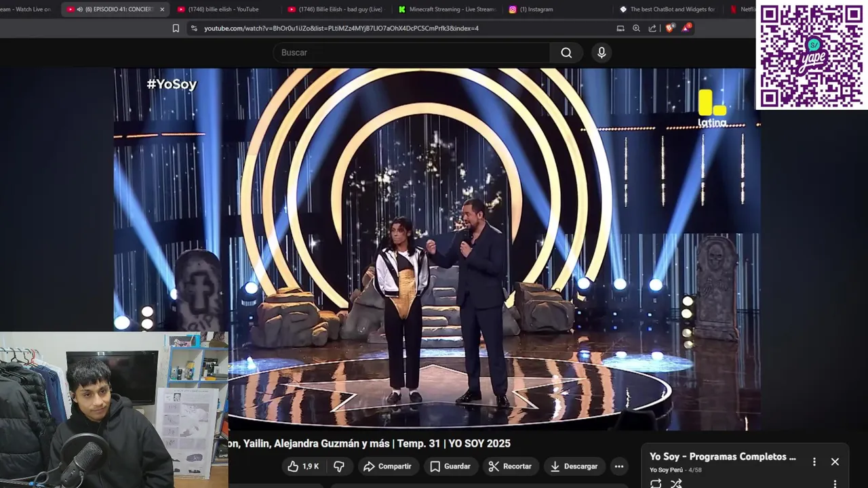Open site settings icon in address bar
The image size is (868, 488).
point(194,28)
